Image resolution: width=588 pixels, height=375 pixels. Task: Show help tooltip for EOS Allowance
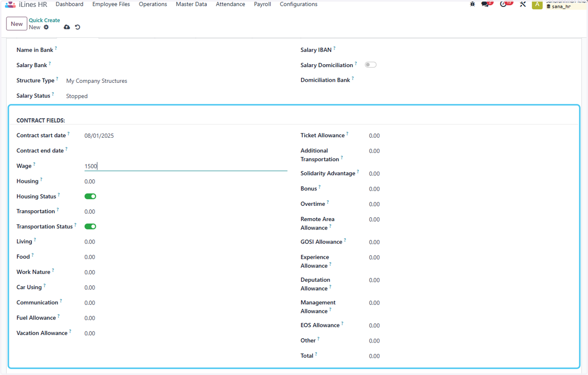point(342,323)
